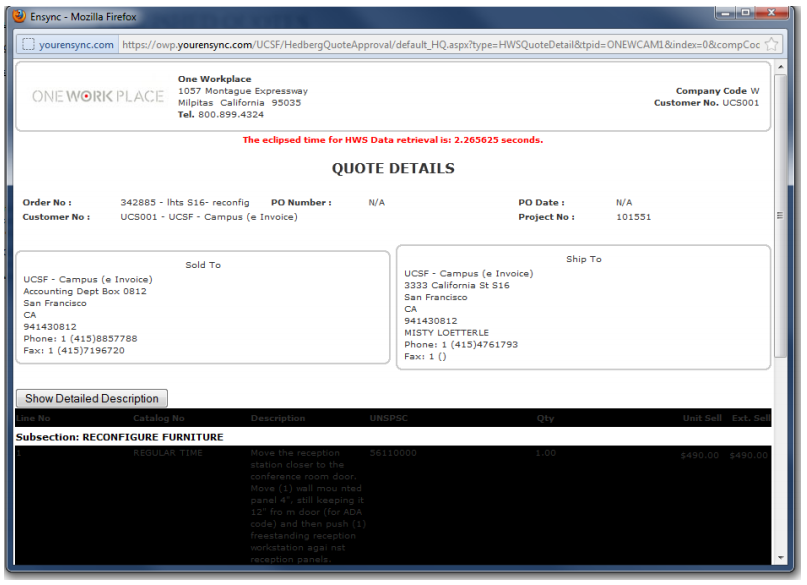Image resolution: width=807 pixels, height=585 pixels.
Task: Click the 'UNSPSC' column header
Action: pyautogui.click(x=389, y=418)
